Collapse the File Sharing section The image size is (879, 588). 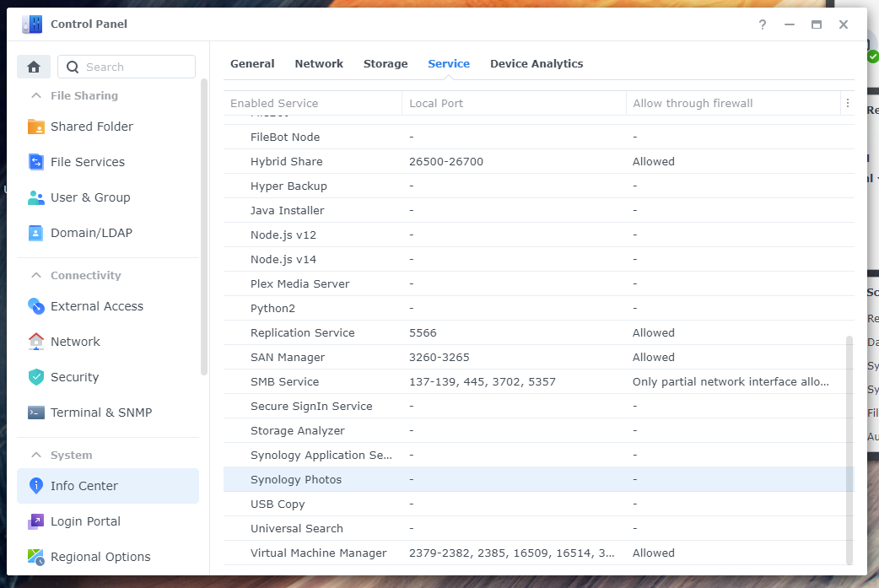(x=36, y=96)
